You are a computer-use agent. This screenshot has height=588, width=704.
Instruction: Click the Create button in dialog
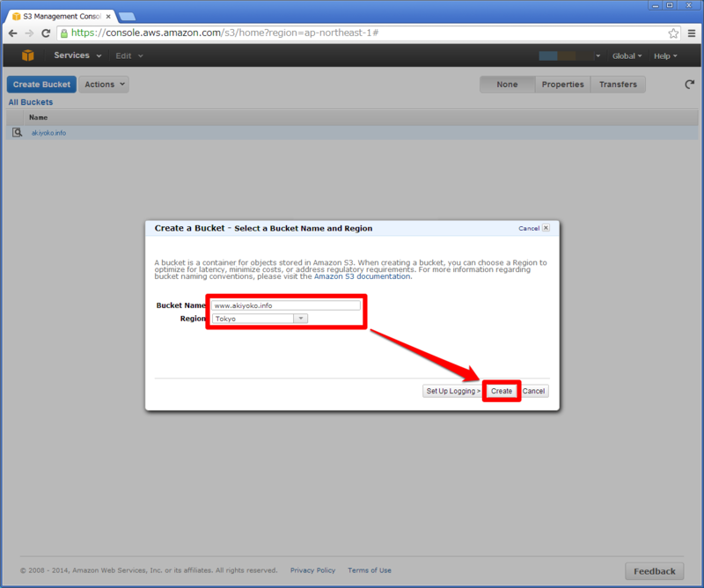click(502, 391)
